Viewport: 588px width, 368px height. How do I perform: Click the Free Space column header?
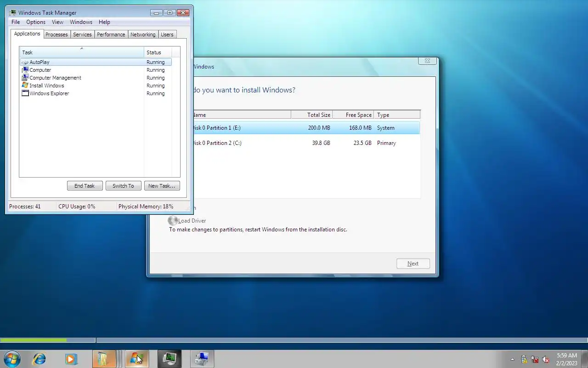[x=353, y=115]
